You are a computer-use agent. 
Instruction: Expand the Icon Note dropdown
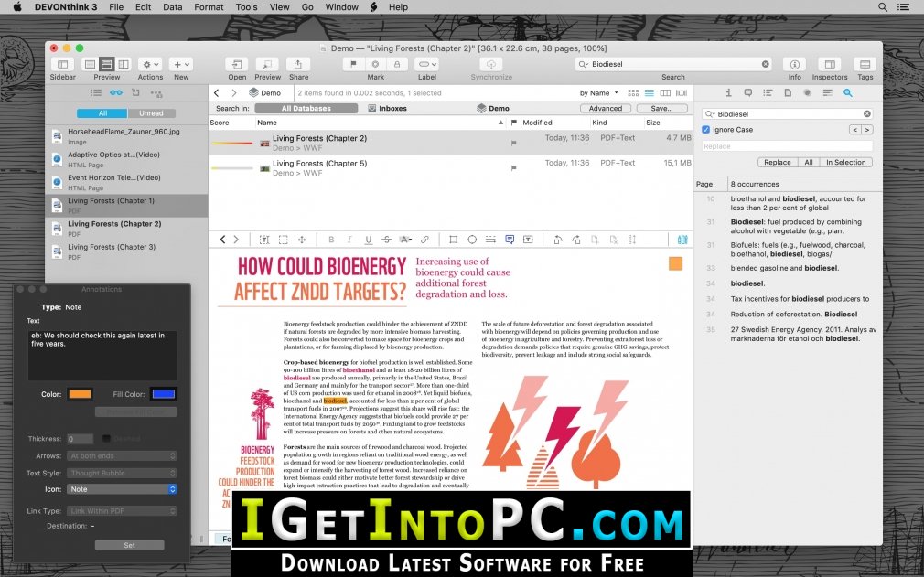(122, 489)
